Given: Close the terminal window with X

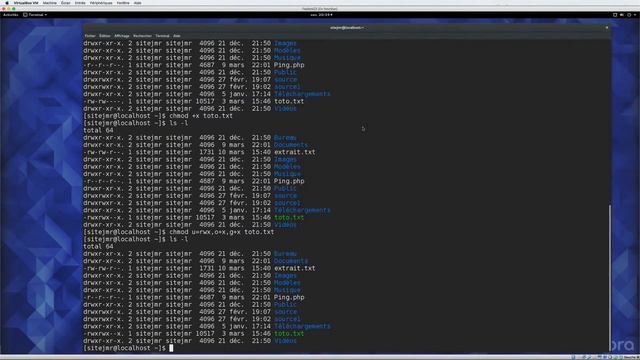Looking at the screenshot, I should tap(607, 28).
